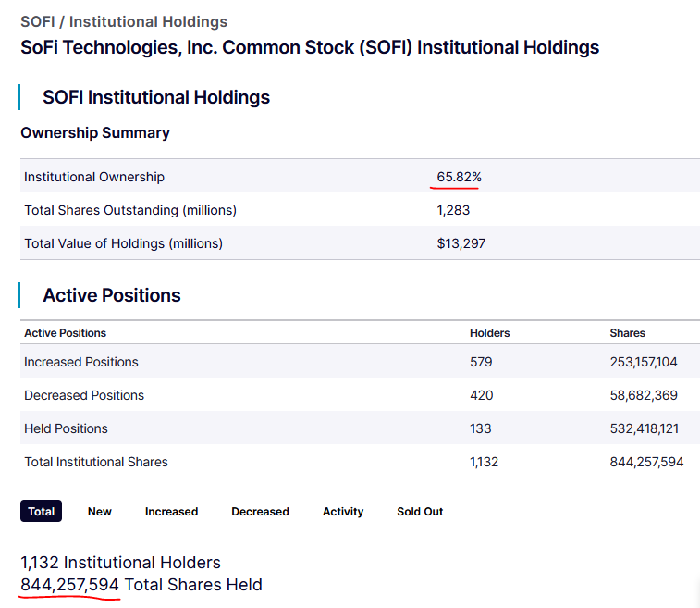Click Total Value of Holdings label

click(123, 243)
